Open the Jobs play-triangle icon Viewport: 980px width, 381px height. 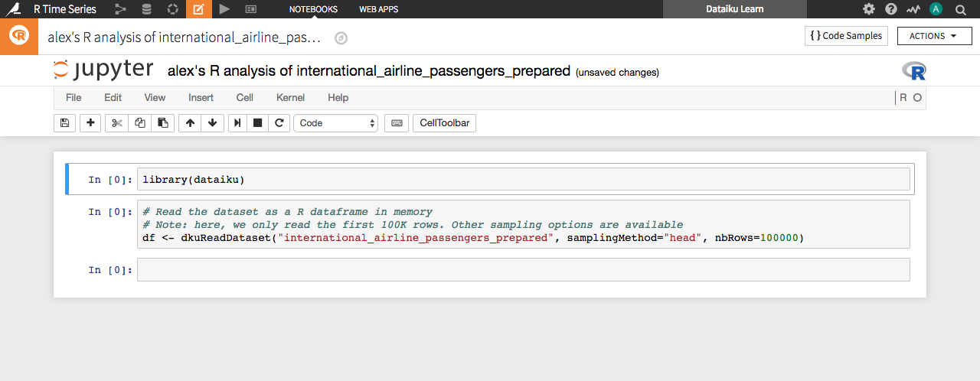224,9
